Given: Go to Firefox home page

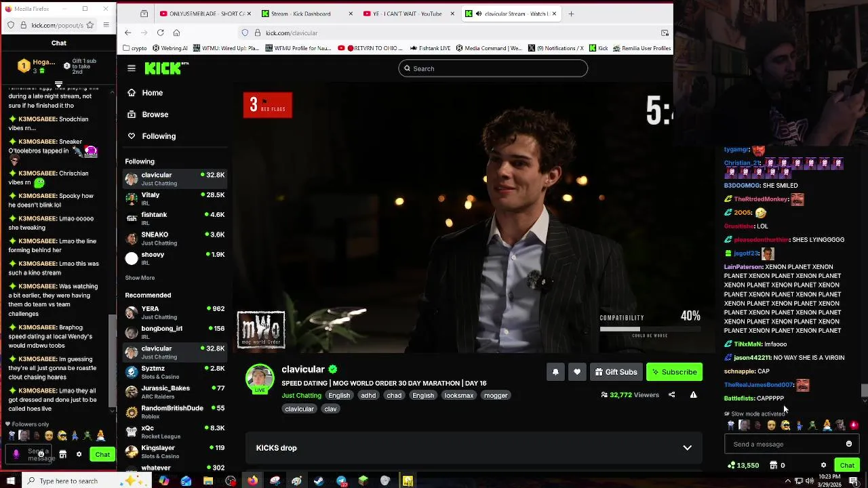Looking at the screenshot, I should pos(176,33).
